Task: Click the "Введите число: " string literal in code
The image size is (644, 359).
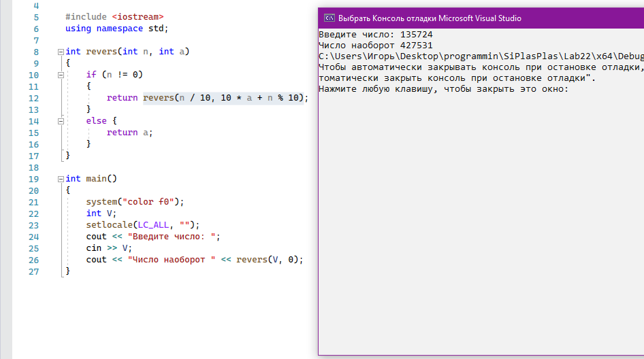Action: click(x=172, y=237)
